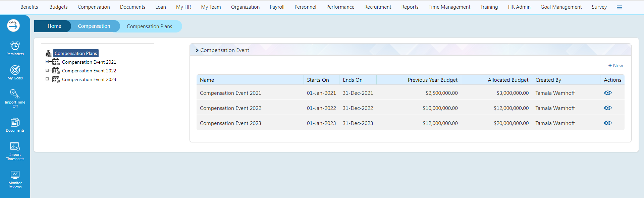The height and width of the screenshot is (198, 644).
Task: Click the Import Time Off icon
Action: point(15,94)
